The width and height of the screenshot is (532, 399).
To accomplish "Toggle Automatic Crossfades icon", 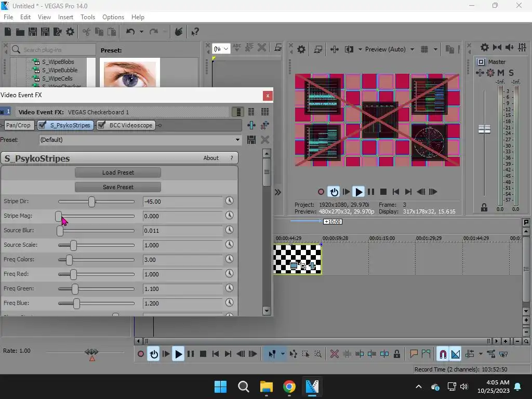I will (x=456, y=354).
